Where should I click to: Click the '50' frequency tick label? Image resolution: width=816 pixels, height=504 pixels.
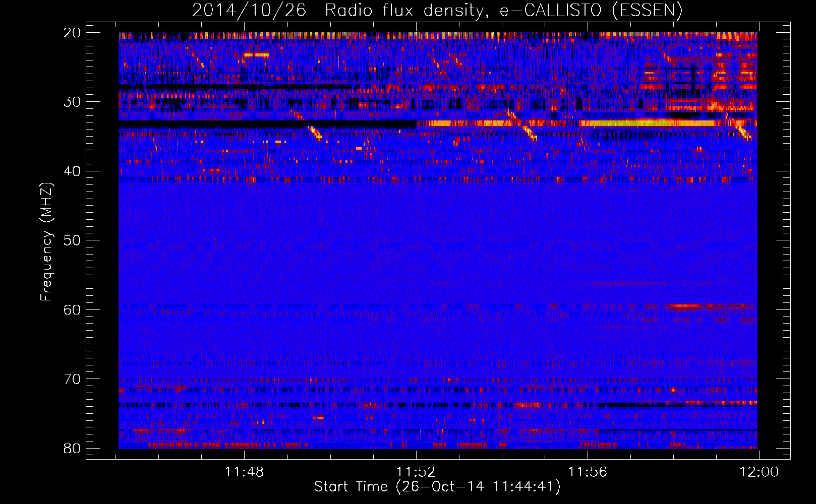pyautogui.click(x=72, y=240)
